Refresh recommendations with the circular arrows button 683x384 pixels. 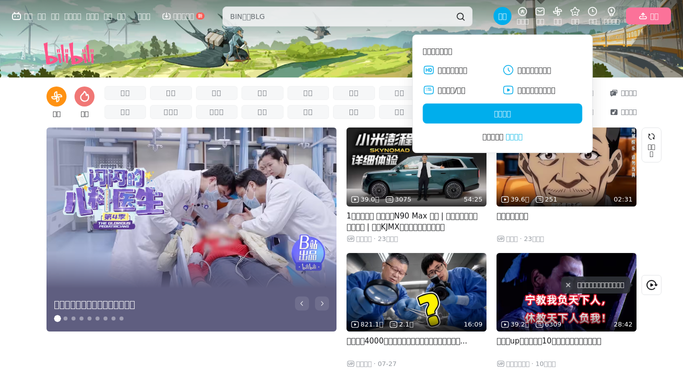tap(651, 145)
